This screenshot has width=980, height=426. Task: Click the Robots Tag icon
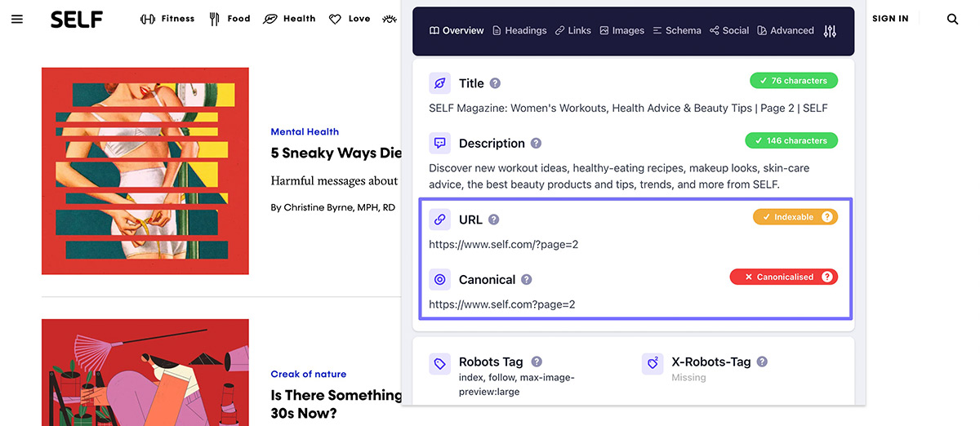(439, 364)
